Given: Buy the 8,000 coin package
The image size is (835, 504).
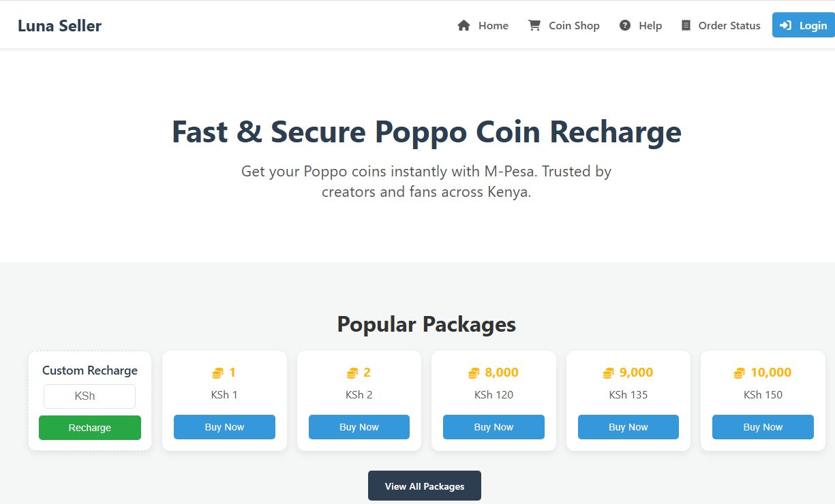Looking at the screenshot, I should coord(494,427).
